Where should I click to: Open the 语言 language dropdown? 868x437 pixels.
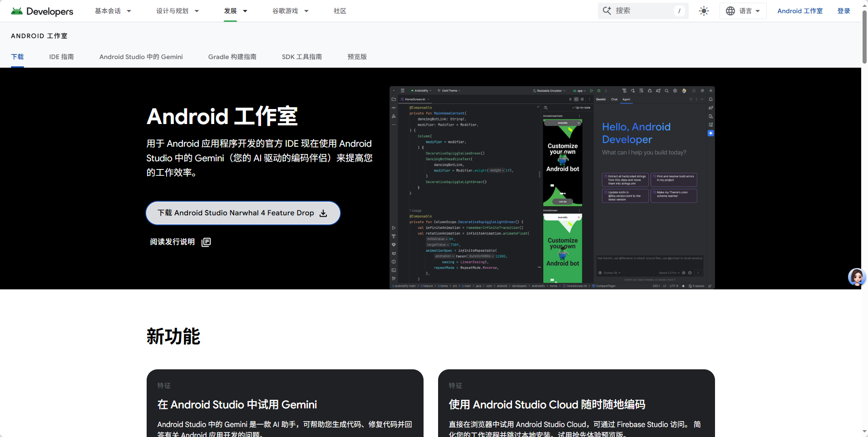743,11
